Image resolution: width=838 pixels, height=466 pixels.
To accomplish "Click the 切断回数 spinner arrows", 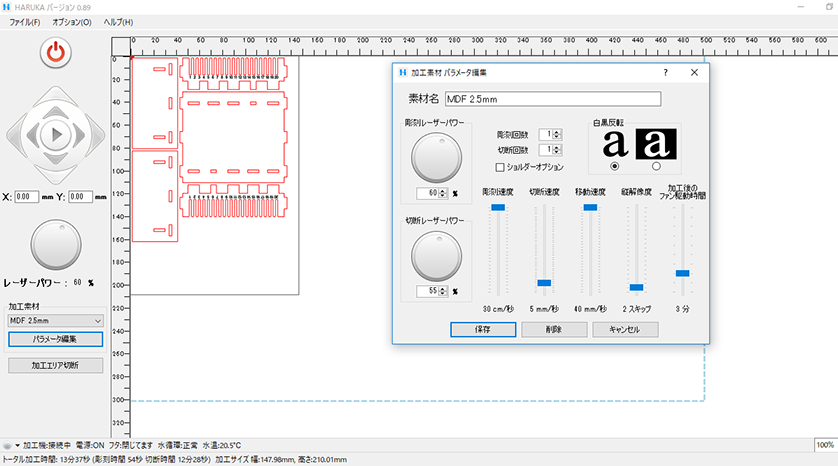I will point(555,150).
